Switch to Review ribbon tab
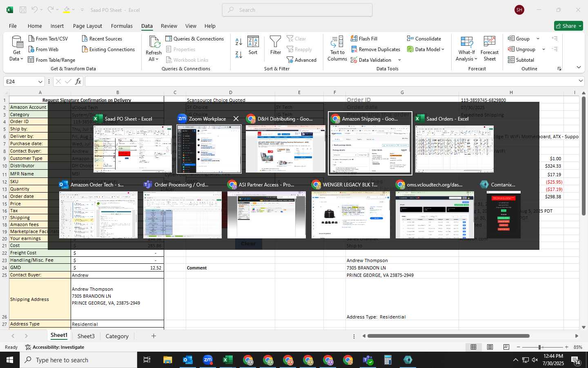 [169, 26]
